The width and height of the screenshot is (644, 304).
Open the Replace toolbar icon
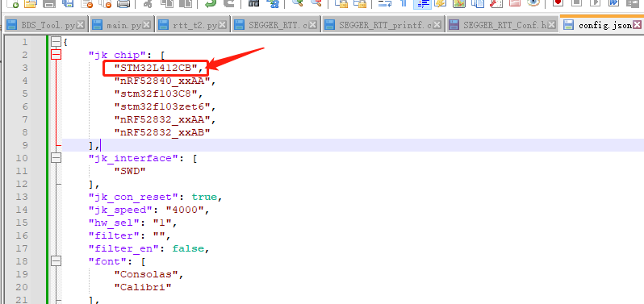point(272,3)
